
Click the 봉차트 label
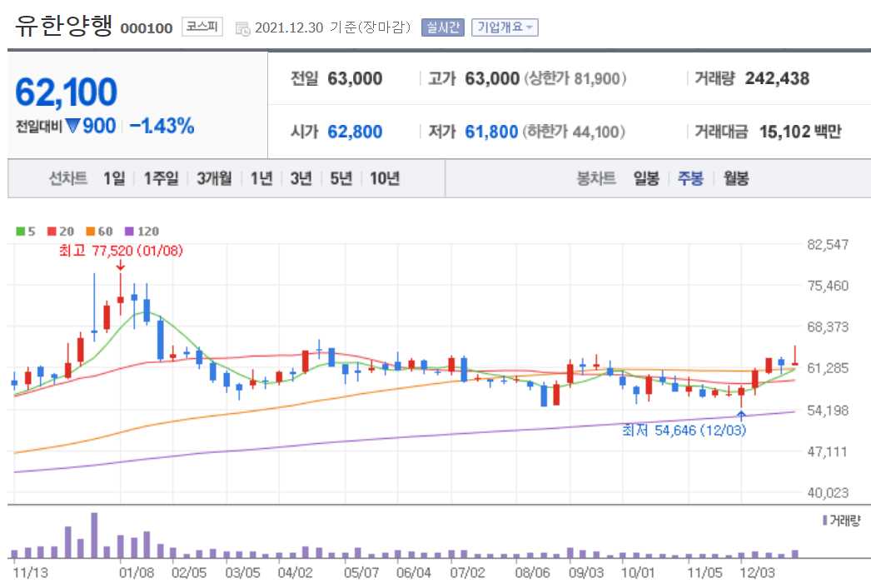596,178
